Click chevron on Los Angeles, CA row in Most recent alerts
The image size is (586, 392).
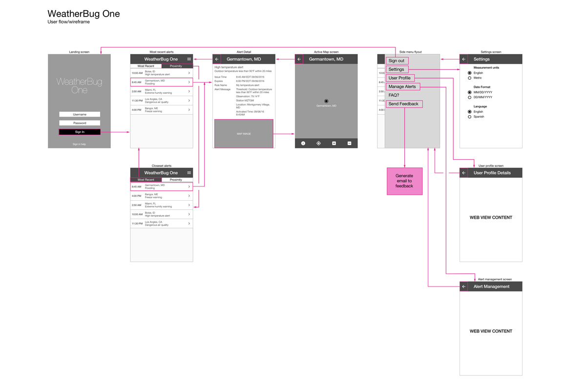tap(189, 101)
